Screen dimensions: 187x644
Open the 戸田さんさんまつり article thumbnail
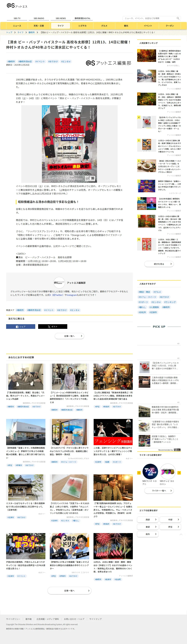[x=26, y=546]
